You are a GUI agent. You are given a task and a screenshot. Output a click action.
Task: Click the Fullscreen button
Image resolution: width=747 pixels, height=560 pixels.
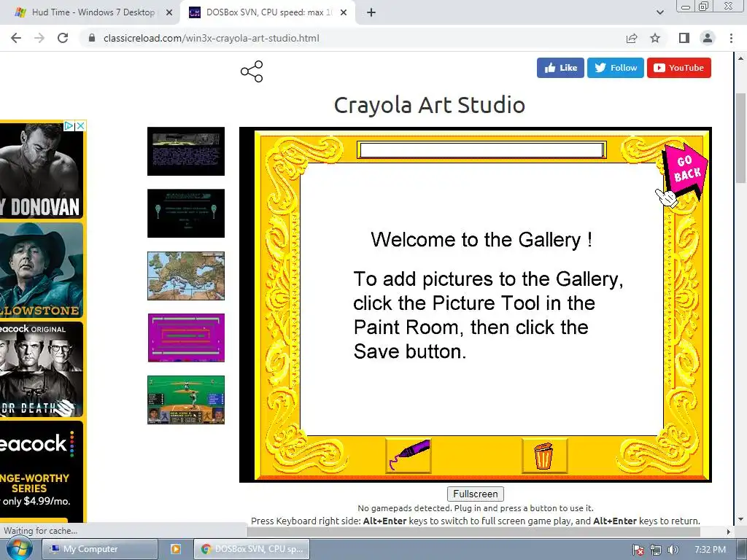476,494
